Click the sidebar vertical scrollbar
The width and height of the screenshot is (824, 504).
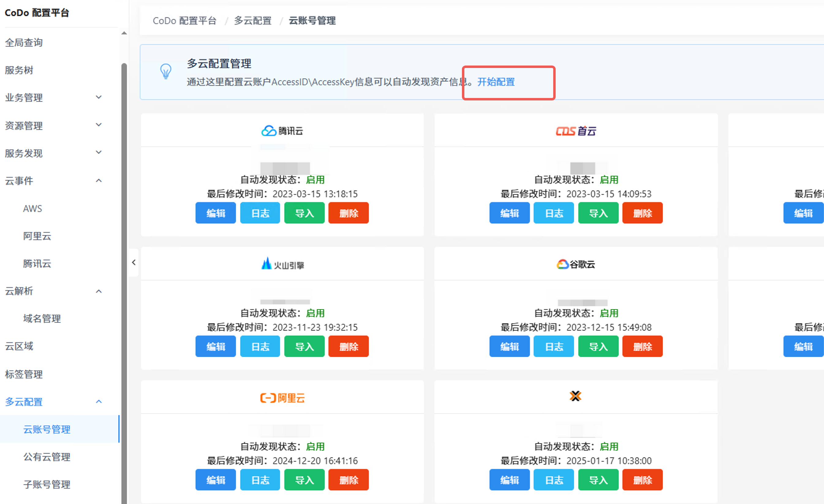coord(124,284)
